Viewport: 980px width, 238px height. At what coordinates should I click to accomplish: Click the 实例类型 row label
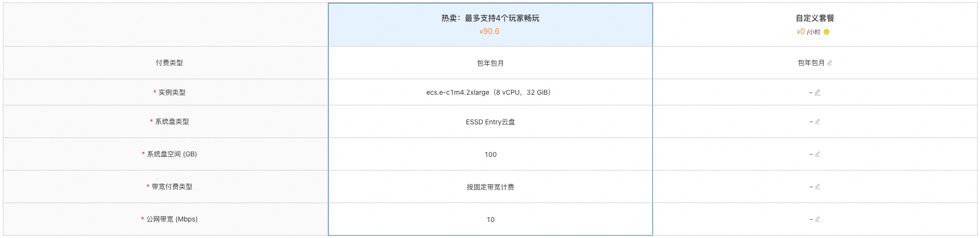click(x=172, y=92)
